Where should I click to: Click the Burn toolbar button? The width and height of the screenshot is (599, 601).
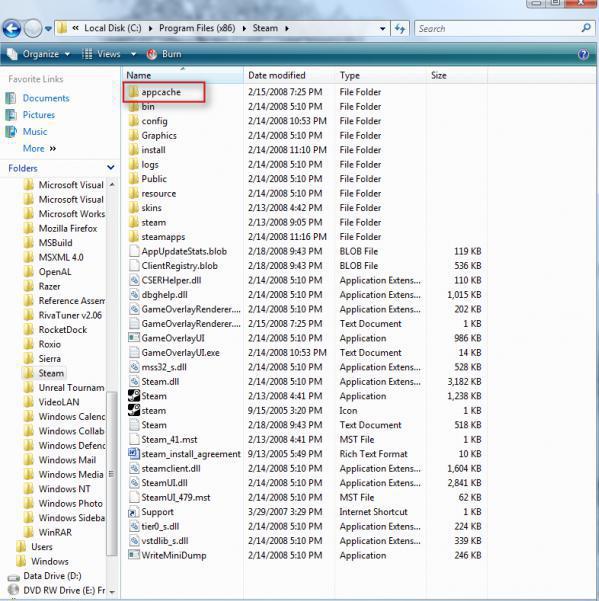164,54
